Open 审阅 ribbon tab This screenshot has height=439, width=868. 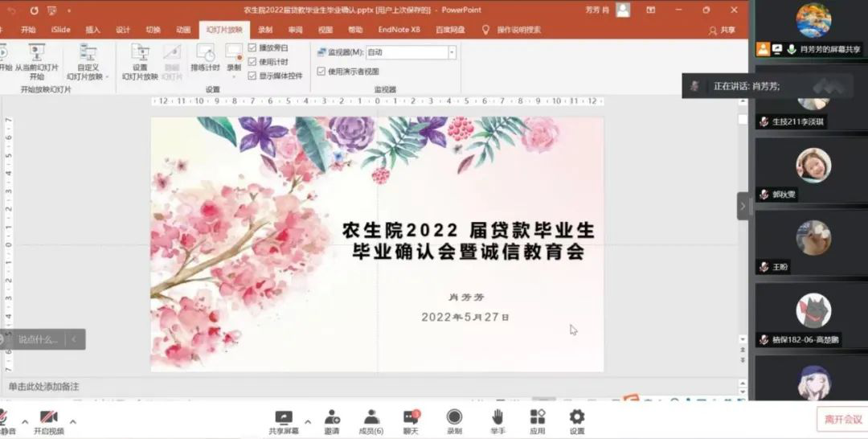click(x=296, y=30)
